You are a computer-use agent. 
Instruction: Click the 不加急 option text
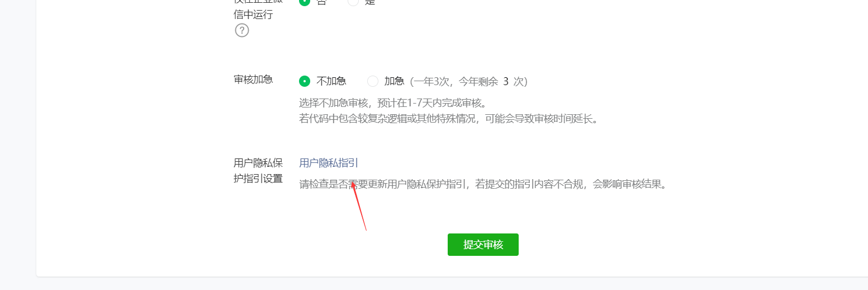tap(331, 81)
